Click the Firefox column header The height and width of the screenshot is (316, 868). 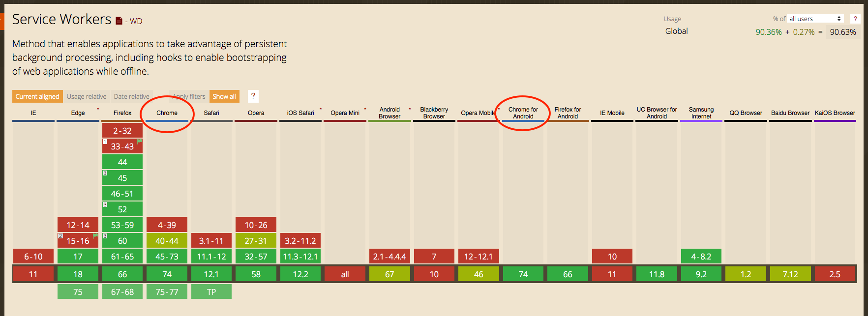[x=122, y=113]
